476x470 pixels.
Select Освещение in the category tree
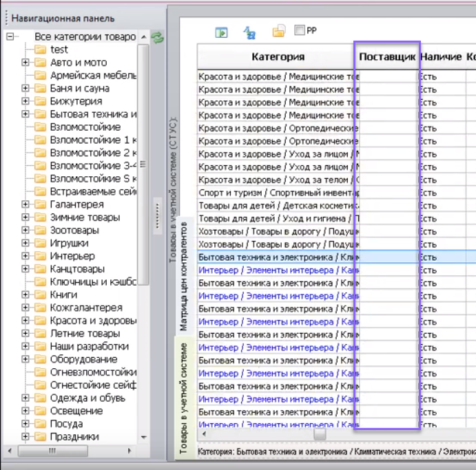click(76, 411)
